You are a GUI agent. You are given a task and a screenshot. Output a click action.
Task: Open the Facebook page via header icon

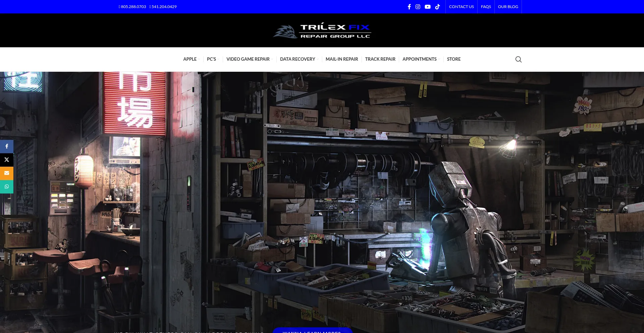pyautogui.click(x=409, y=6)
